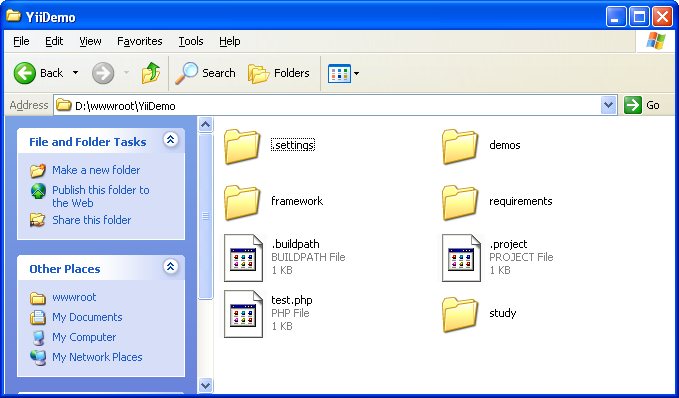Go to wwwroot in Other Places
The image size is (679, 398).
[x=74, y=297]
